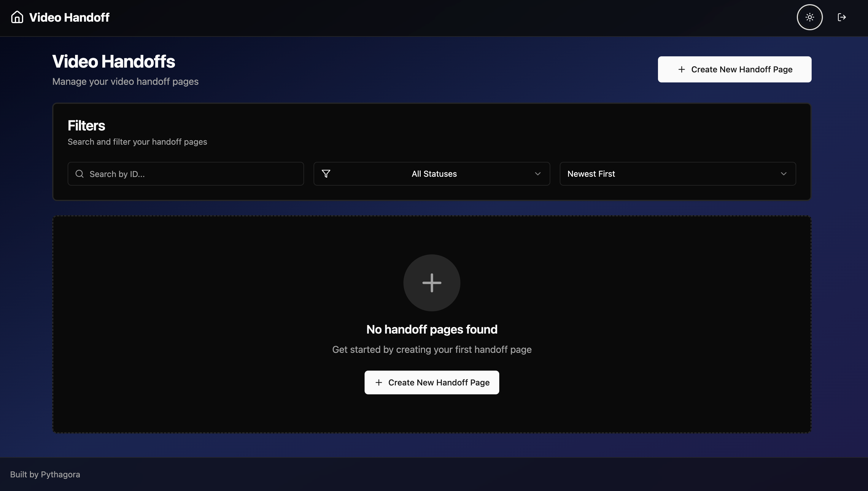Click the home icon in header
The height and width of the screenshot is (491, 868).
[x=17, y=17]
